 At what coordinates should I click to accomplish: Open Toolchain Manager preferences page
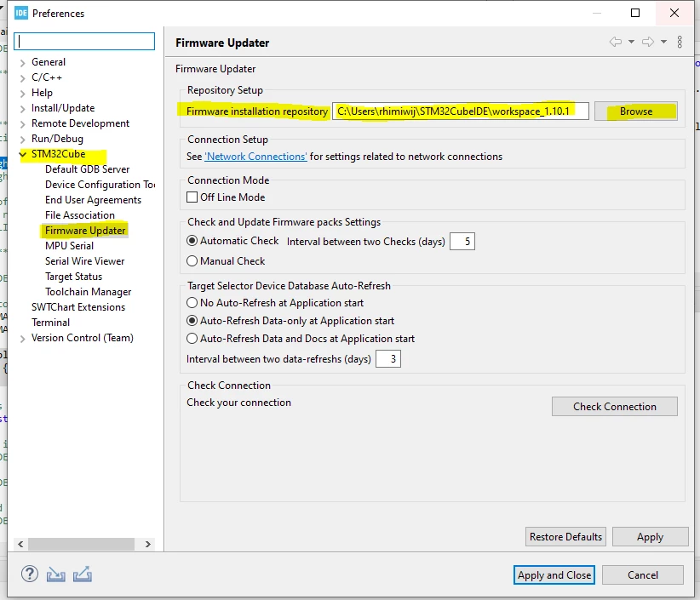[88, 292]
